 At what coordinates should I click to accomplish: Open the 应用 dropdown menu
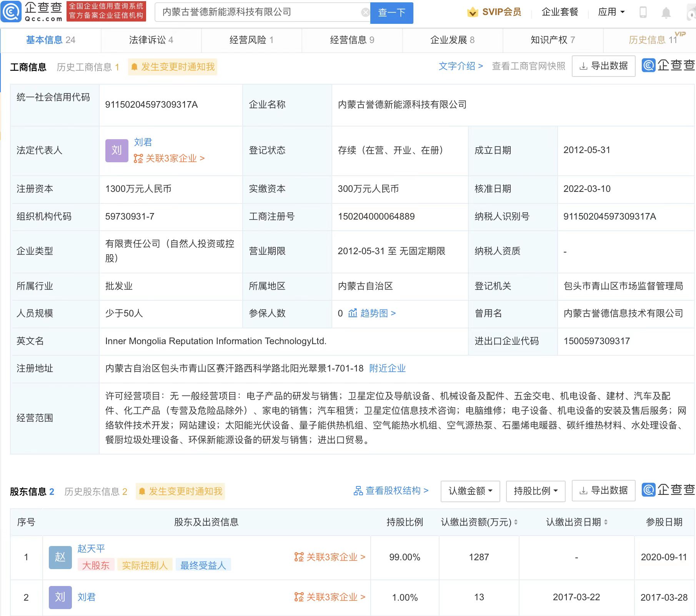click(611, 12)
